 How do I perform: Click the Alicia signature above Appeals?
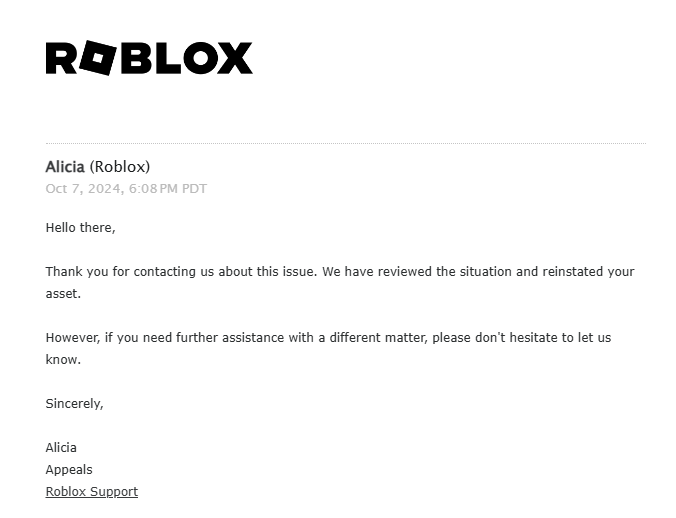(61, 448)
